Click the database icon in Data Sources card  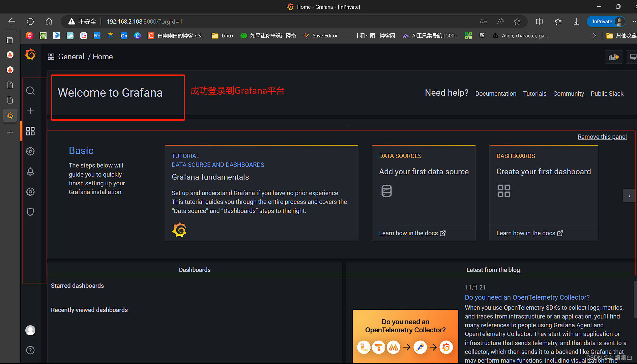386,191
